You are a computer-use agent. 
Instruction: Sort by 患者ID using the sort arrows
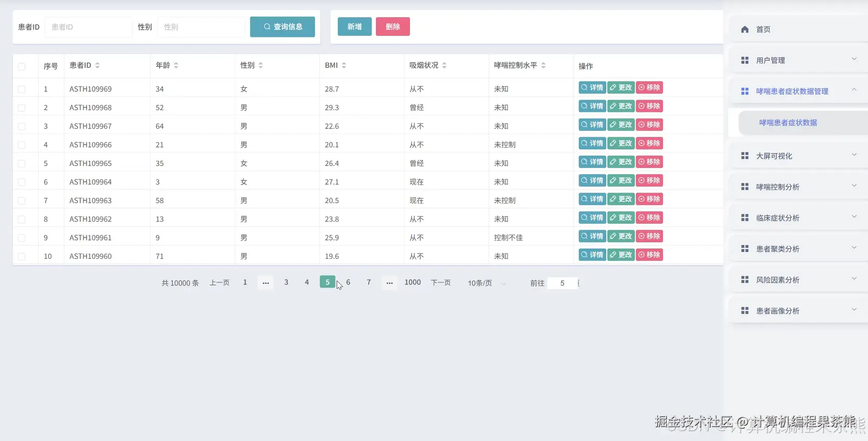[97, 65]
